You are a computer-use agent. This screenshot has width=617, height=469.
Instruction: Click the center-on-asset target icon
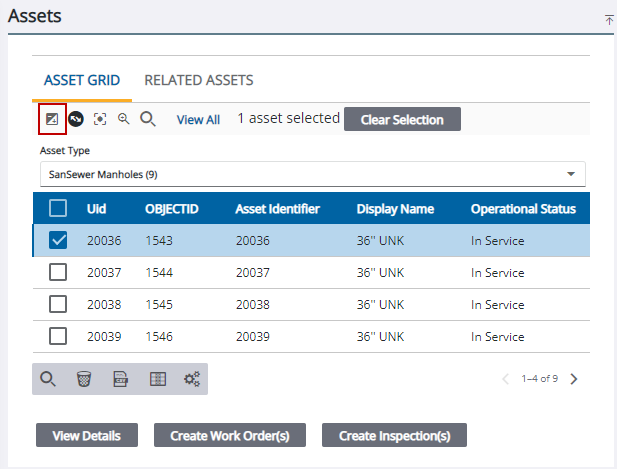click(x=100, y=119)
